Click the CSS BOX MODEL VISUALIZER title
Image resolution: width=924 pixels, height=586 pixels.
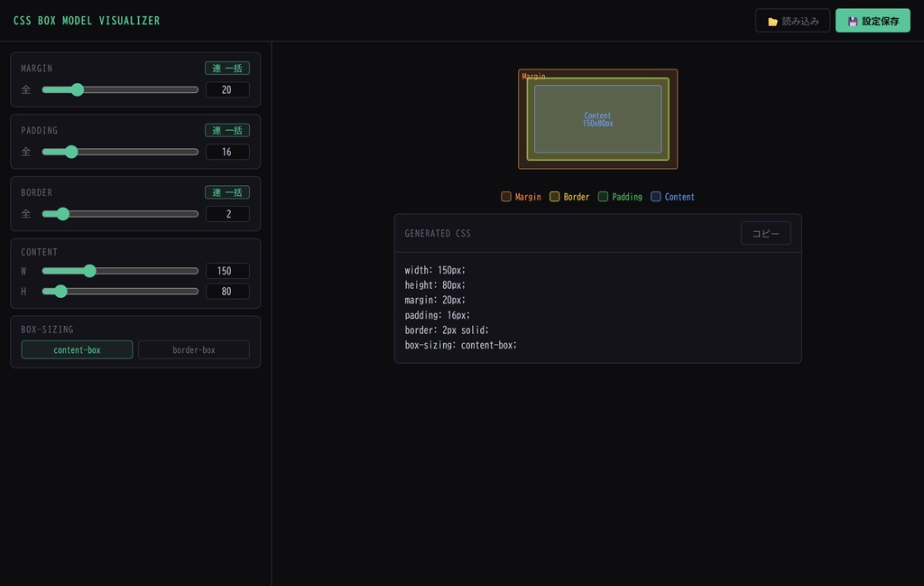[x=87, y=21]
